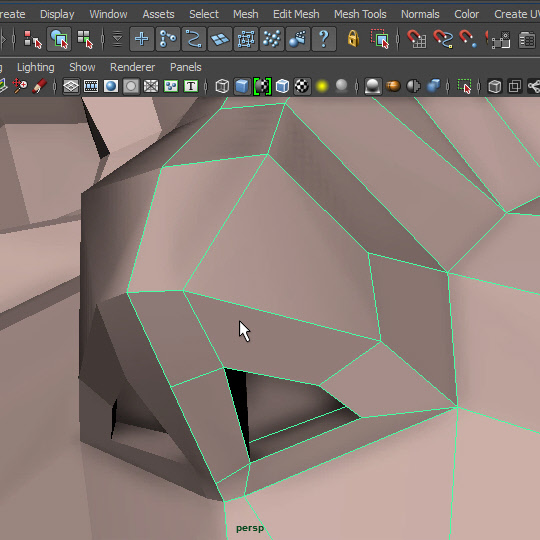
Task: Toggle the safe title overlay
Action: (191, 86)
